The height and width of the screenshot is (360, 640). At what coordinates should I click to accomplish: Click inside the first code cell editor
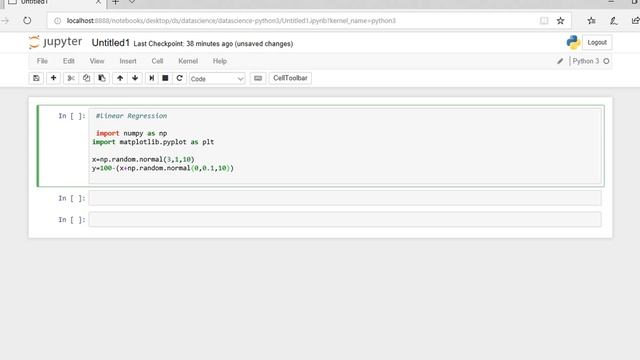pos(345,146)
